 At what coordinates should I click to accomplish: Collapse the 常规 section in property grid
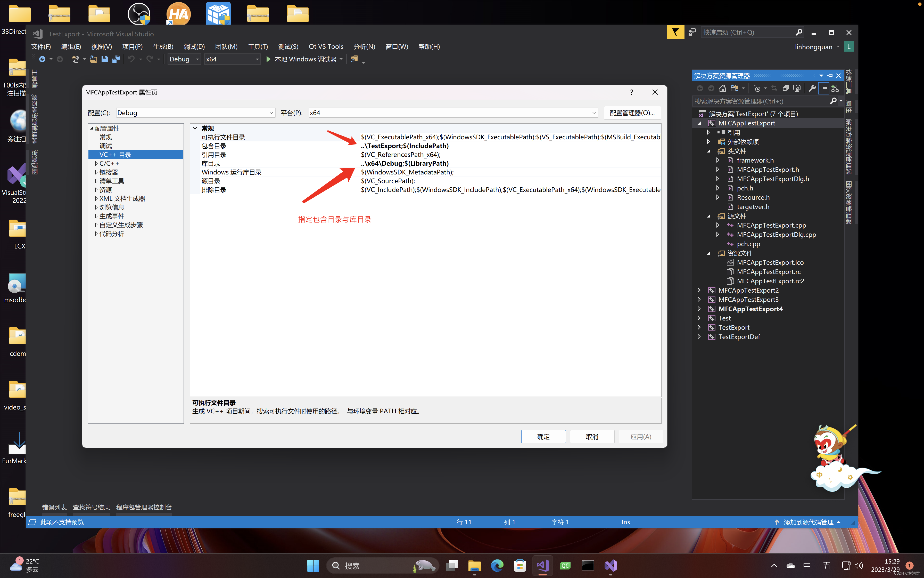[195, 129]
